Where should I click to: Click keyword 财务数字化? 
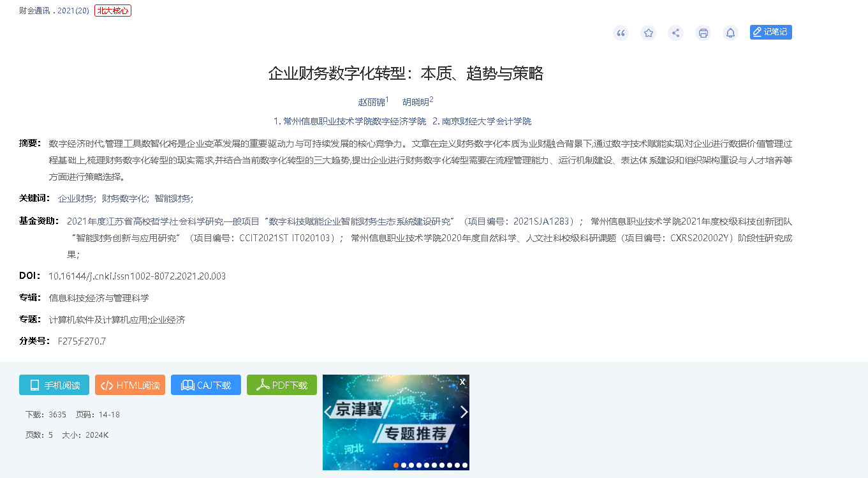coord(124,198)
